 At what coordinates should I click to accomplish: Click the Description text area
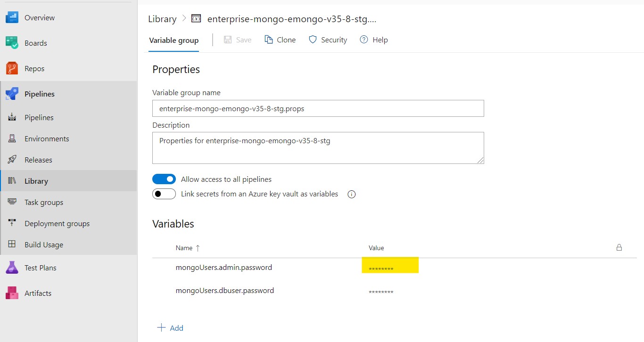(318, 148)
